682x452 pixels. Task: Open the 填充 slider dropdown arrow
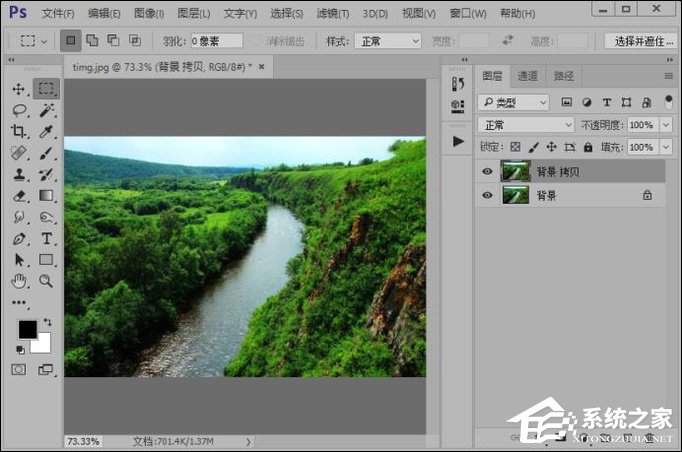click(666, 147)
